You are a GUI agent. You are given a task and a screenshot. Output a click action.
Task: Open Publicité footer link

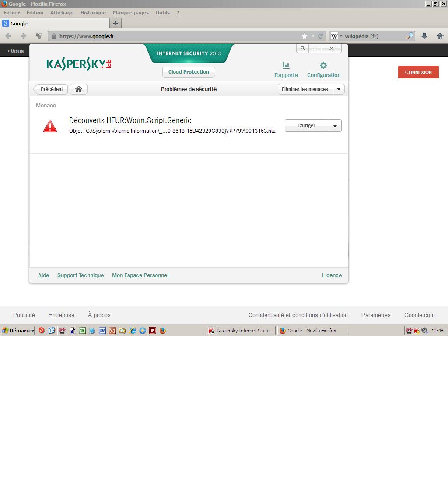point(24,315)
